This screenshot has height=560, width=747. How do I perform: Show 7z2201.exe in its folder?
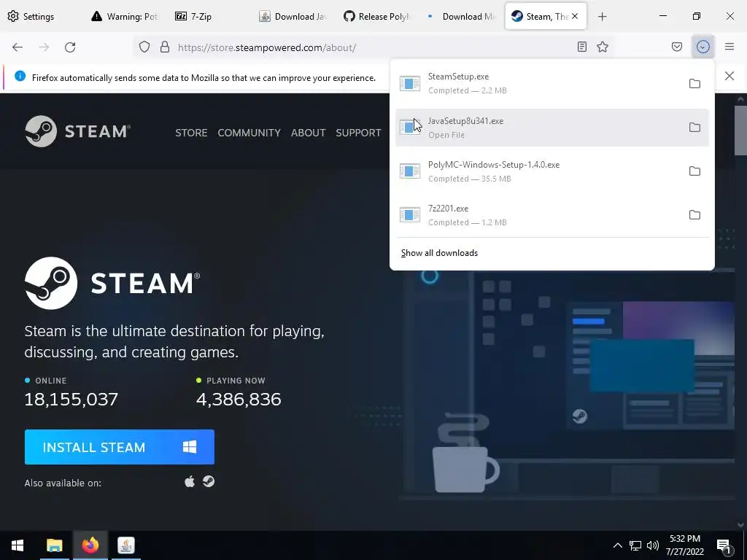point(694,215)
